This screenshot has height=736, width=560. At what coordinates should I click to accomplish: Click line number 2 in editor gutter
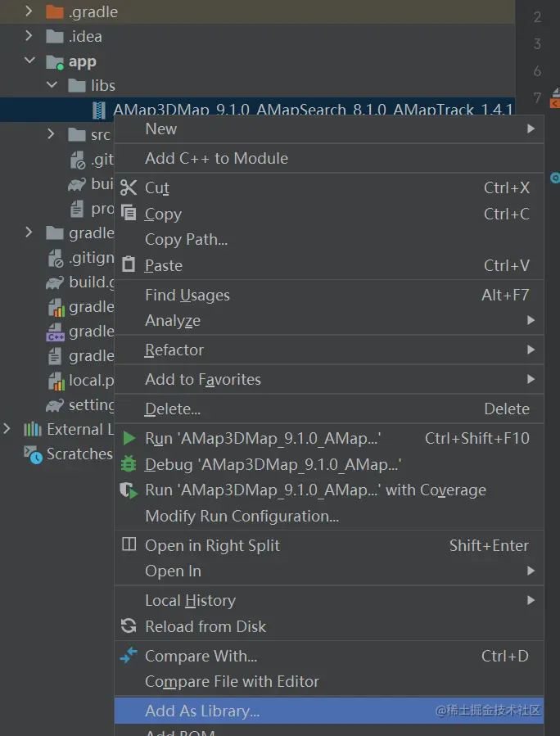coord(537,17)
